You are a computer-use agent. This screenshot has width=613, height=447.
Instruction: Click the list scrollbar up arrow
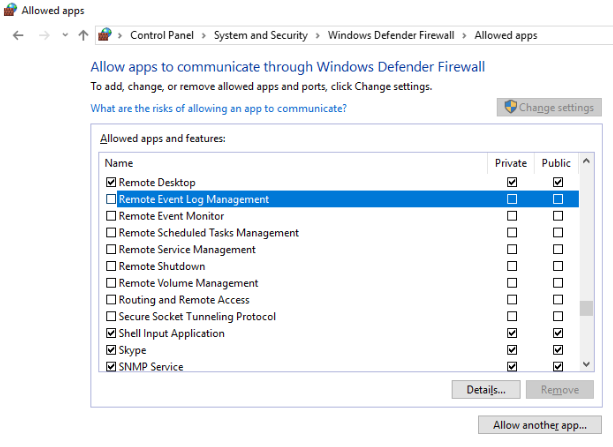click(x=586, y=161)
